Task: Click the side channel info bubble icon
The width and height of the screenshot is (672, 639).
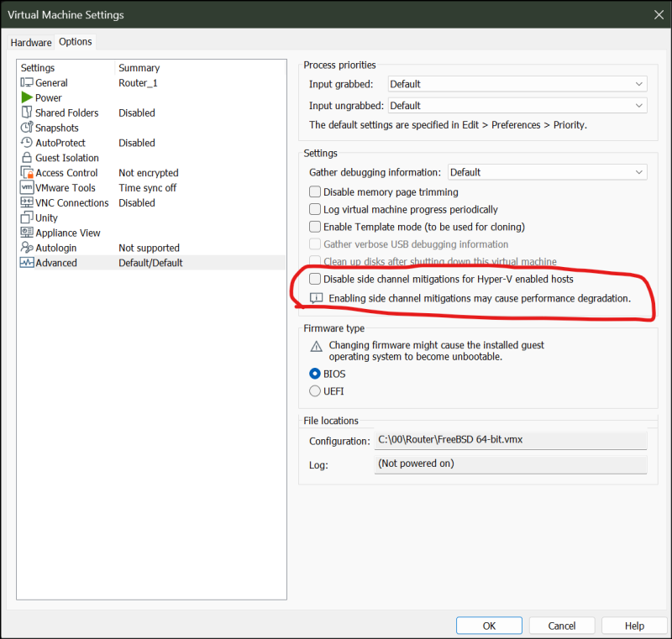Action: (x=317, y=298)
